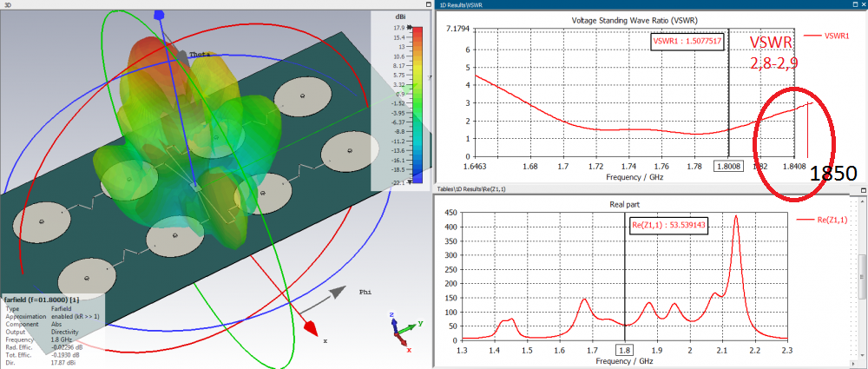
Task: Click the 450 y-axis label in Real part plot
Action: click(451, 212)
